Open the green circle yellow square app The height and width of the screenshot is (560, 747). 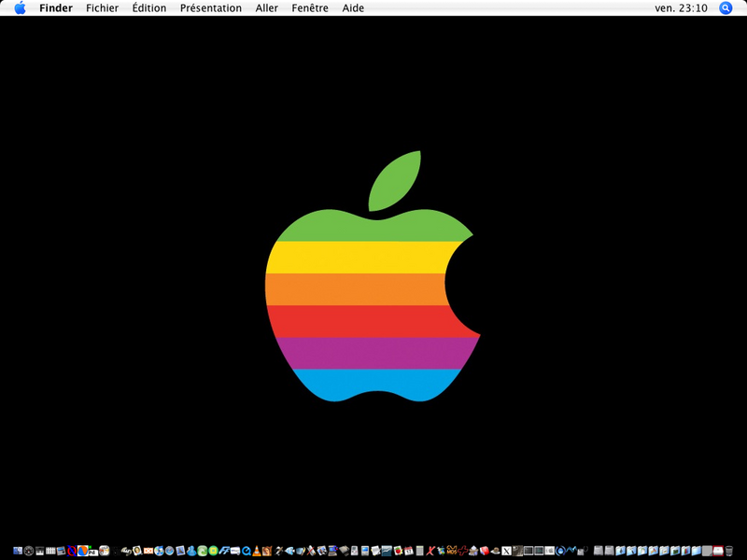tap(213, 551)
